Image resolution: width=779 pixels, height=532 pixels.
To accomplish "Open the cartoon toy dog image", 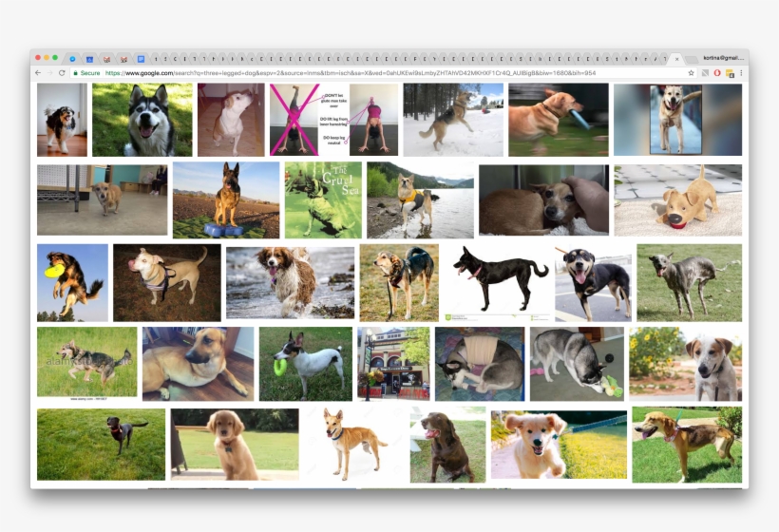I will coord(677,200).
